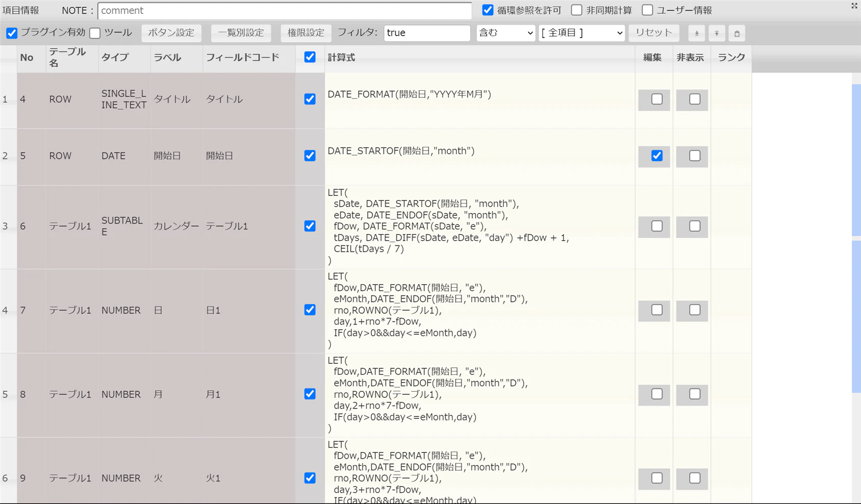Image resolution: width=861 pixels, height=504 pixels.
Task: Click the 日1 formula cell with day,1+rno*7
Action: (x=479, y=311)
